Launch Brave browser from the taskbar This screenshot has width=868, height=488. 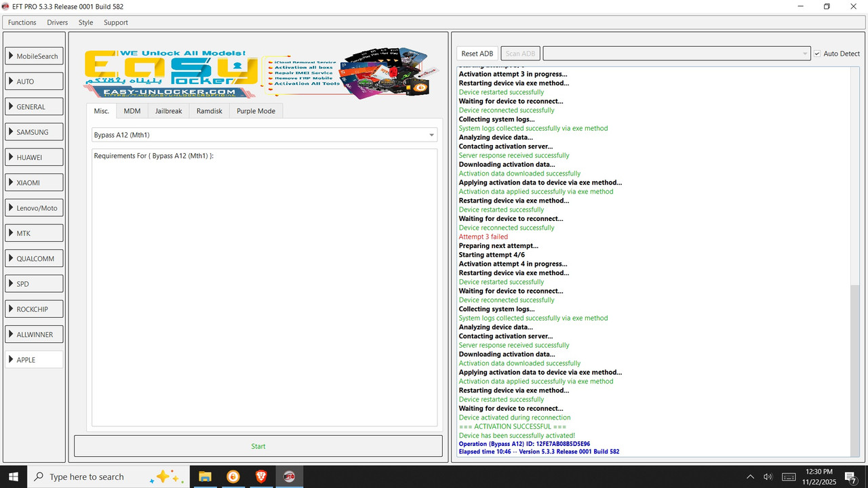point(261,476)
